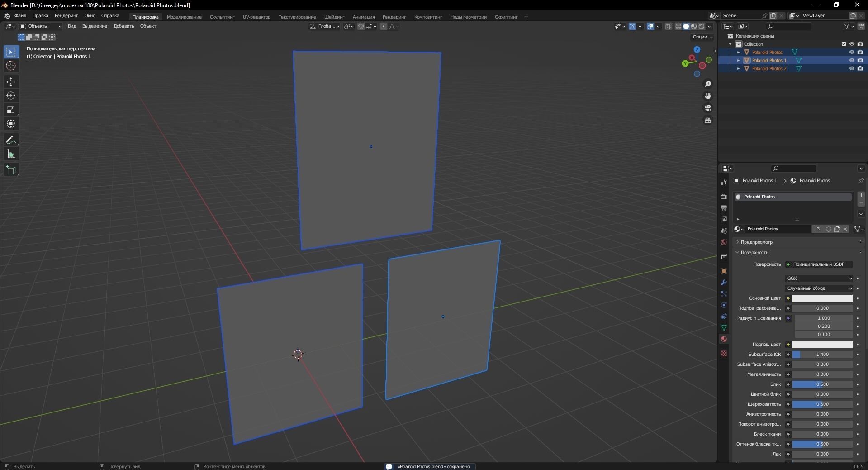Screen dimensions: 868x470
Task: Pick the Measure ruler tool
Action: (x=11, y=154)
